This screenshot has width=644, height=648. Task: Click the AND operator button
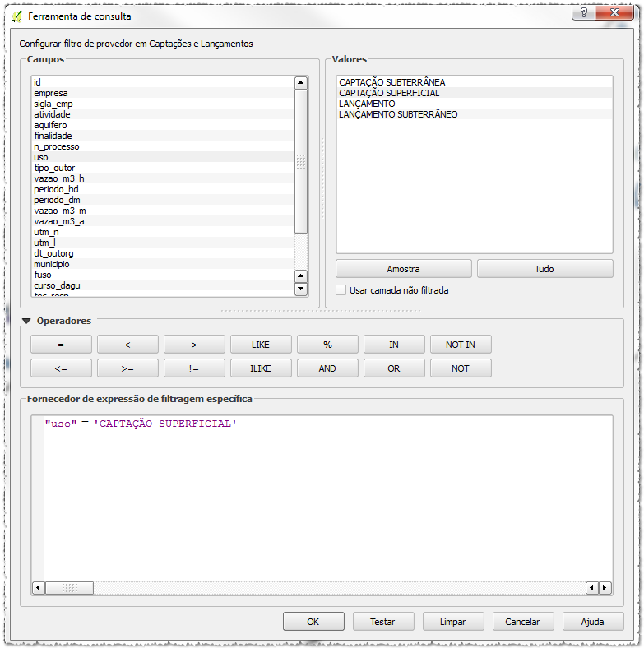tap(327, 368)
